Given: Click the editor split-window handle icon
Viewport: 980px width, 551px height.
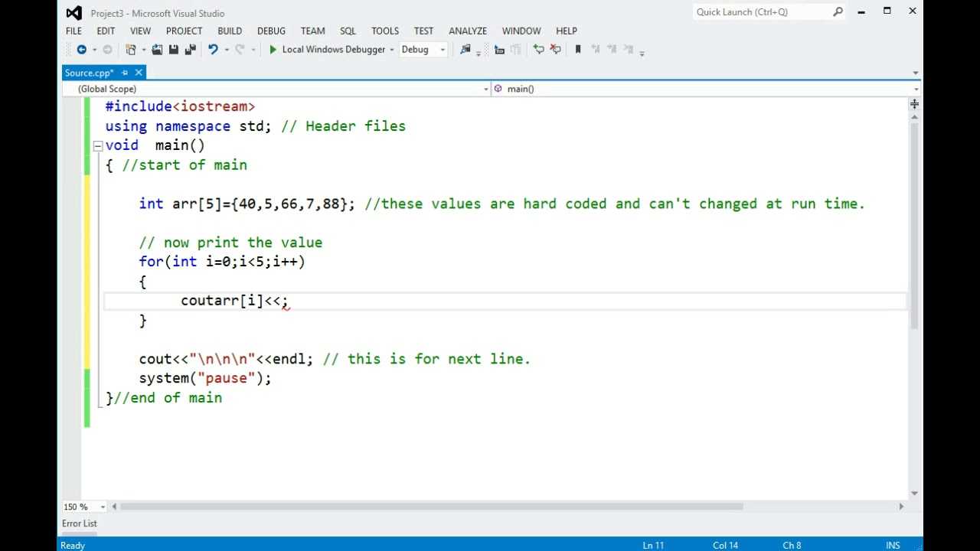Looking at the screenshot, I should (914, 103).
